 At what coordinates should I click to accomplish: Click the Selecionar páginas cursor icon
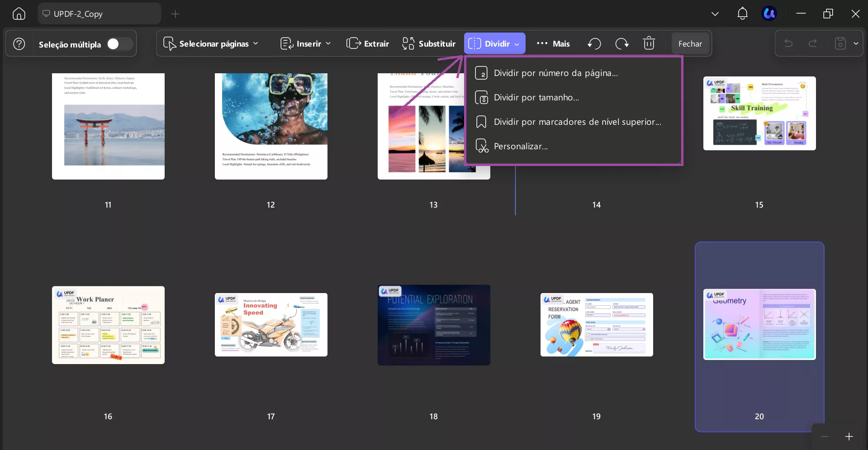pos(170,43)
